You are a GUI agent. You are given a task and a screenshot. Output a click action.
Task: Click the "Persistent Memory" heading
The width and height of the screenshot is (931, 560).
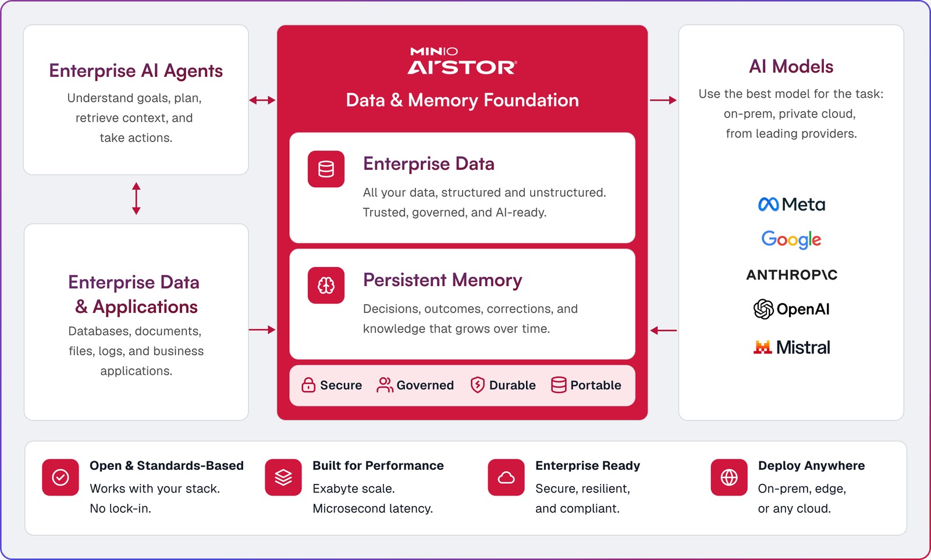click(443, 280)
